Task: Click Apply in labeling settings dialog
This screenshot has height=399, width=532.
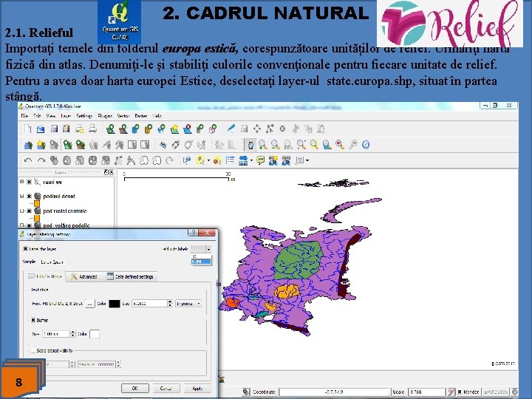Action: coord(197,388)
